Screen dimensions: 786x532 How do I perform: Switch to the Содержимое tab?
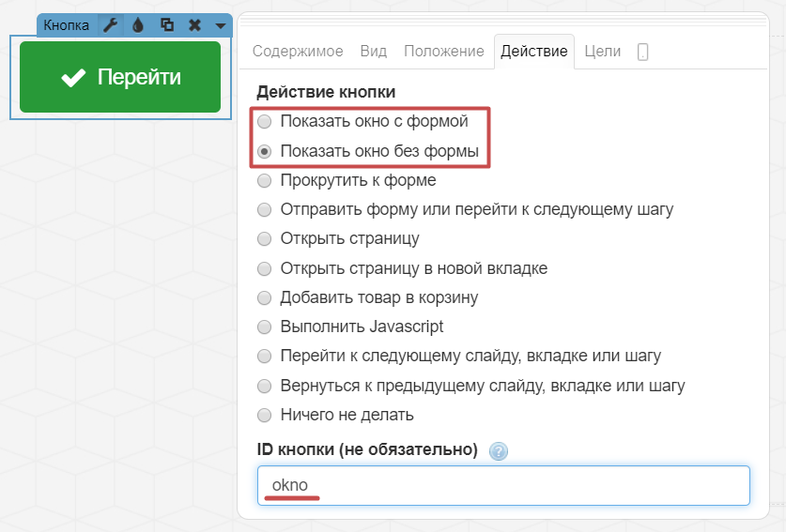[298, 52]
